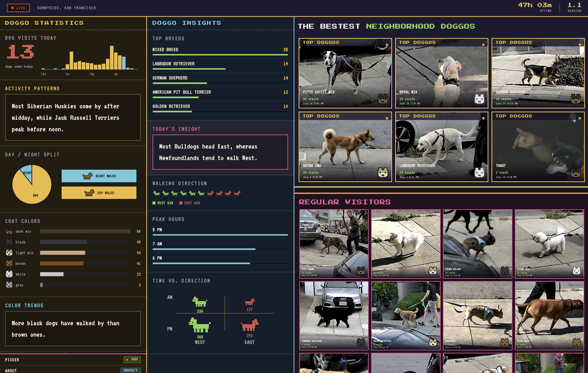
Task: Click the Sunnyside, San Francisco location text
Action: pyautogui.click(x=66, y=8)
